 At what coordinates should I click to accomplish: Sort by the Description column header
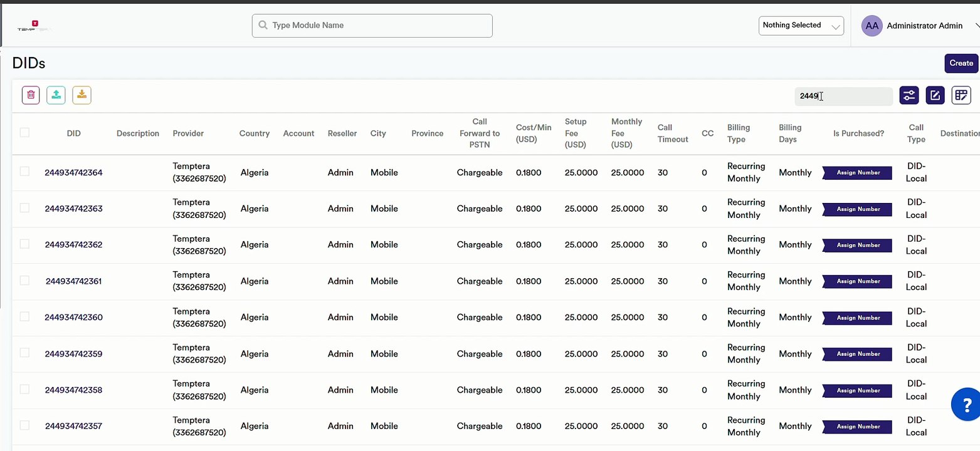(138, 133)
